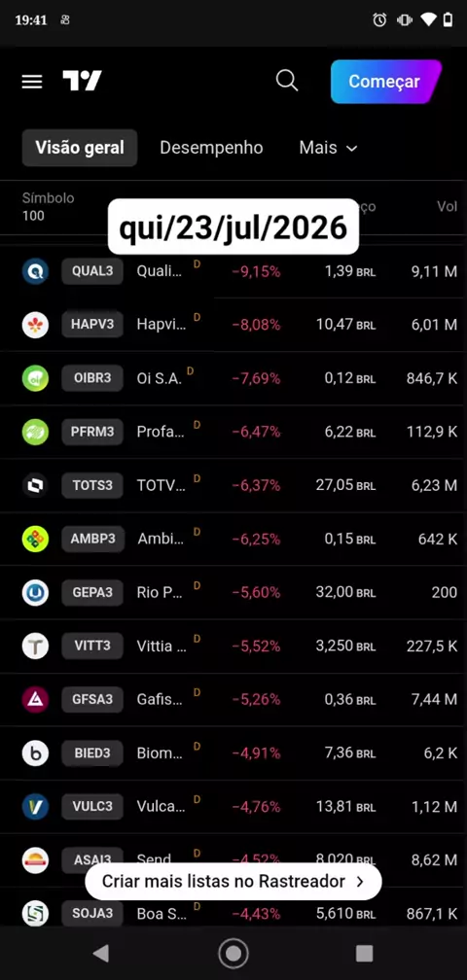Open the AMBP3 ticker symbol

click(92, 539)
